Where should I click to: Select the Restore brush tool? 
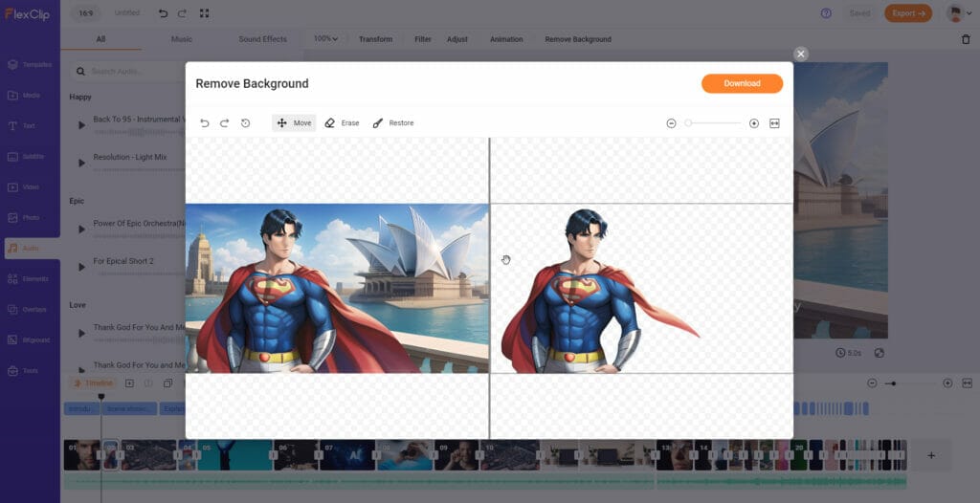(x=393, y=123)
